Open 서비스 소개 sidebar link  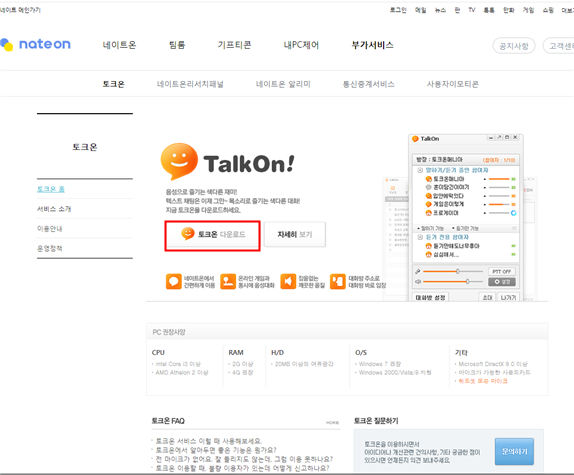(54, 209)
